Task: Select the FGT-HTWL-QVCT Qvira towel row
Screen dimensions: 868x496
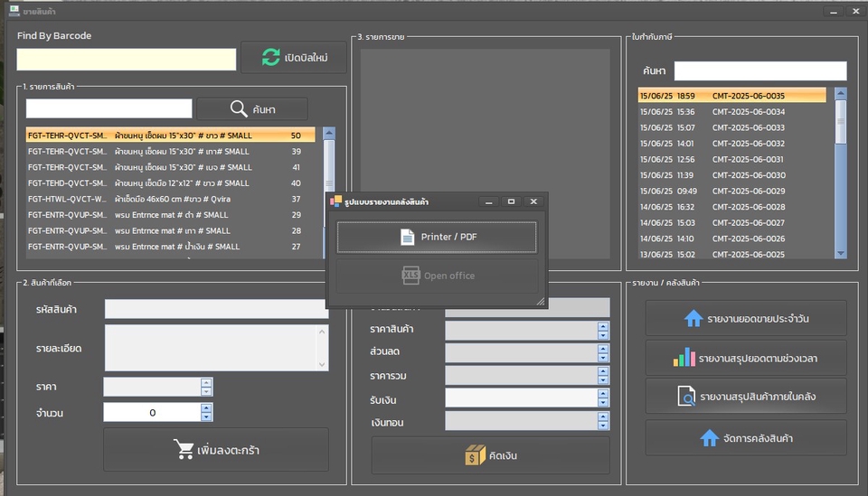Action: click(170, 199)
